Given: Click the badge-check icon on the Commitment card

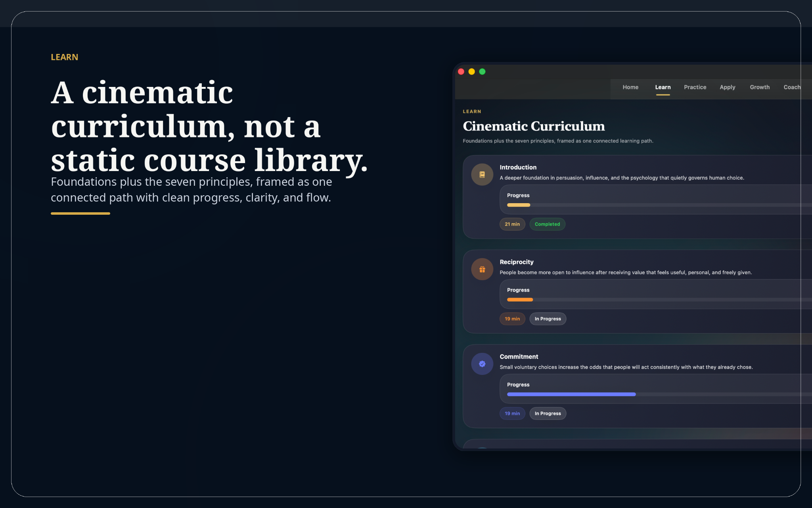Looking at the screenshot, I should [482, 364].
